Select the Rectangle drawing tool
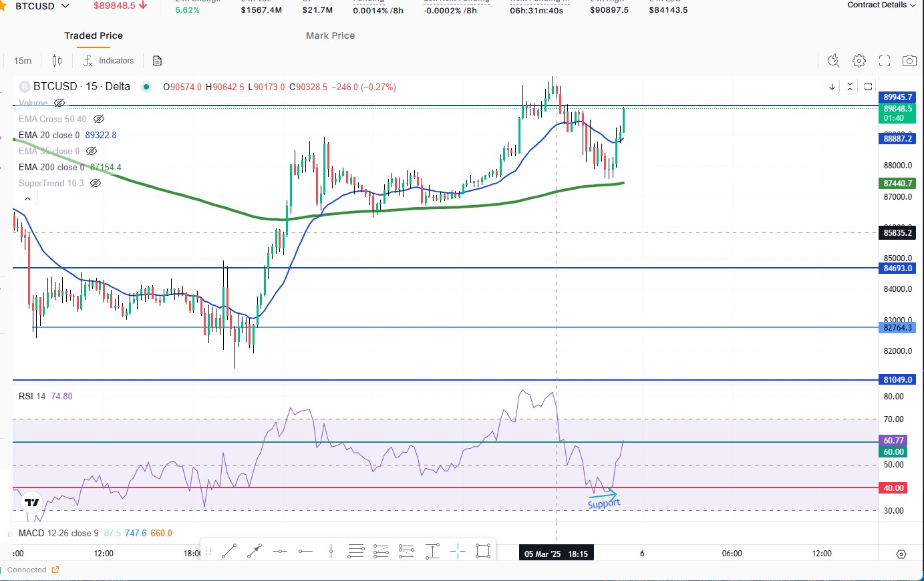Image resolution: width=924 pixels, height=581 pixels. [484, 550]
